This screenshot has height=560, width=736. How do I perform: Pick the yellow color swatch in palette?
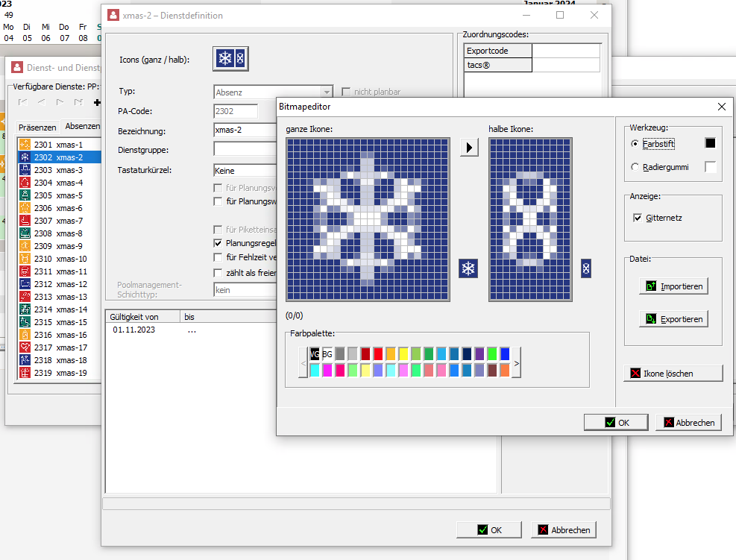[403, 353]
